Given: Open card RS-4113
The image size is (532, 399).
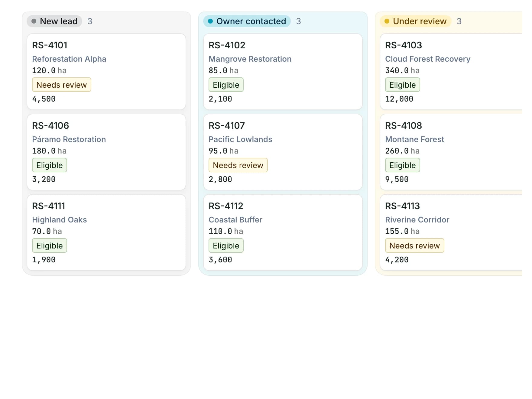Looking at the screenshot, I should (451, 232).
